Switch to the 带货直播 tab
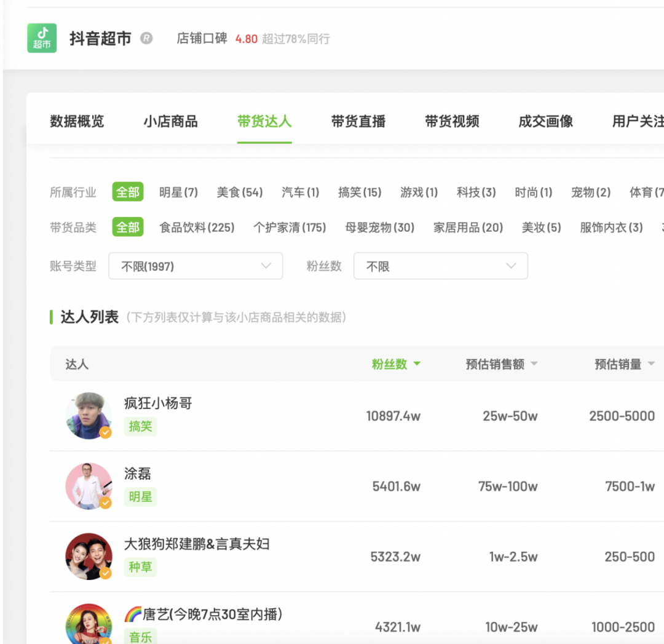Image resolution: width=664 pixels, height=644 pixels. point(358,121)
